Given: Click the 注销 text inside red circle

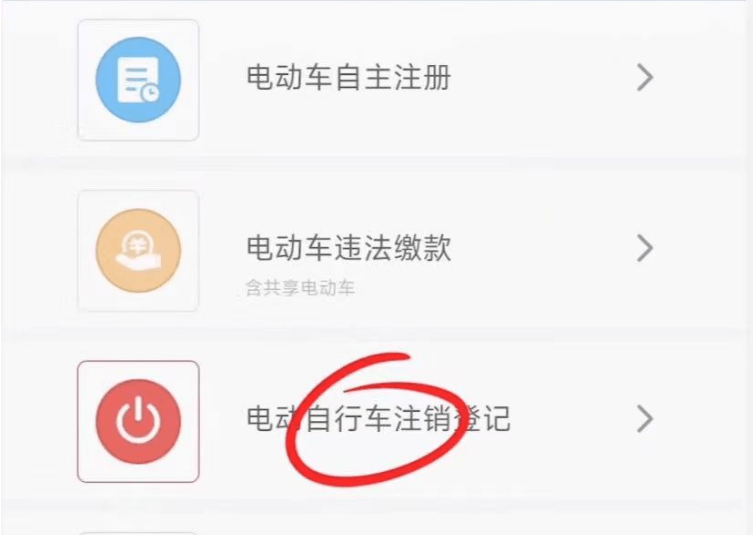Looking at the screenshot, I should click(x=423, y=418).
